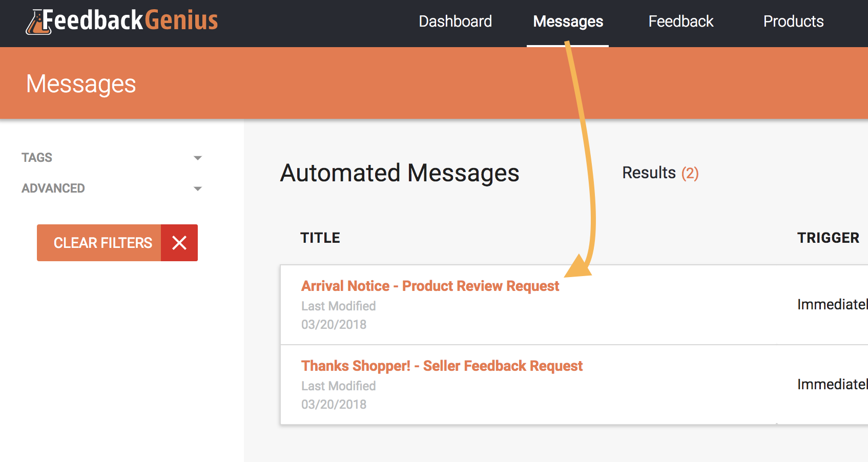Go to the Feedback nav item
868x462 pixels.
[680, 22]
